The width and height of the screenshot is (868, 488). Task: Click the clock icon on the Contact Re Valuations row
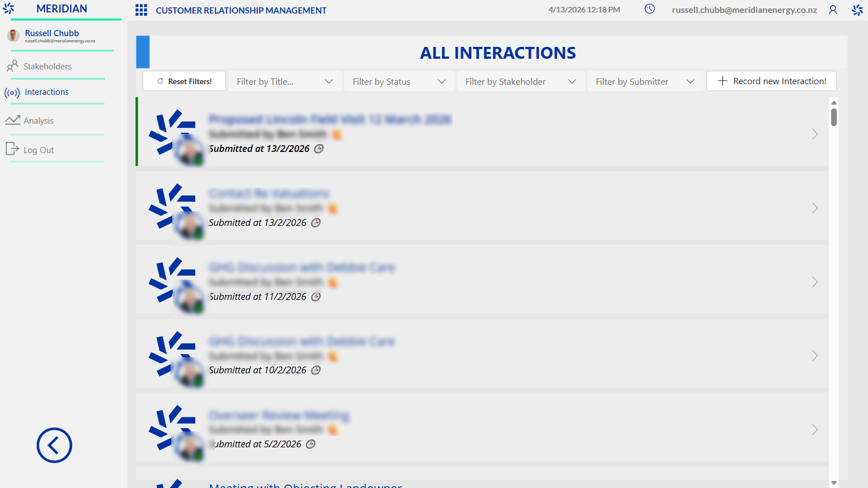point(316,223)
